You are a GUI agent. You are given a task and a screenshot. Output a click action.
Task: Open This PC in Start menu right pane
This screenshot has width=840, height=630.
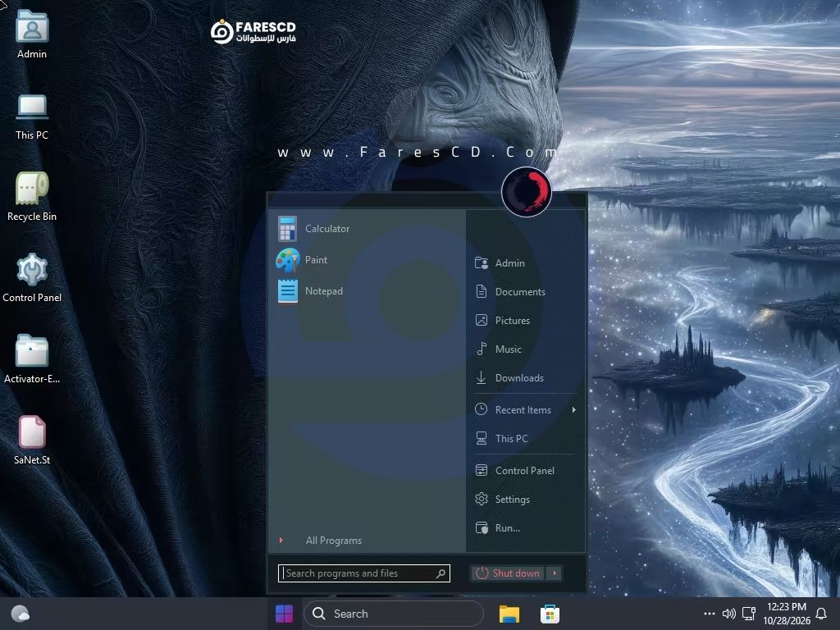[x=525, y=438]
